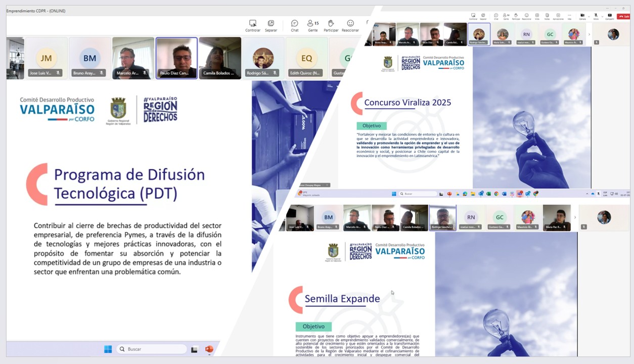Open Gente list showing 15 participants
The height and width of the screenshot is (364, 634).
pyautogui.click(x=313, y=25)
